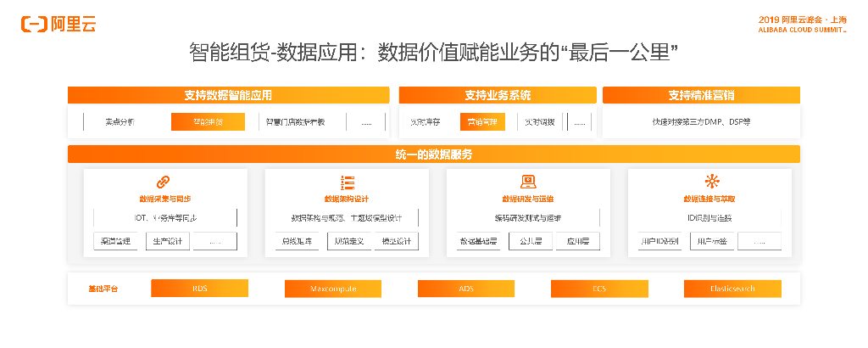
Task: Click the 渠道管理 box
Action: point(115,241)
